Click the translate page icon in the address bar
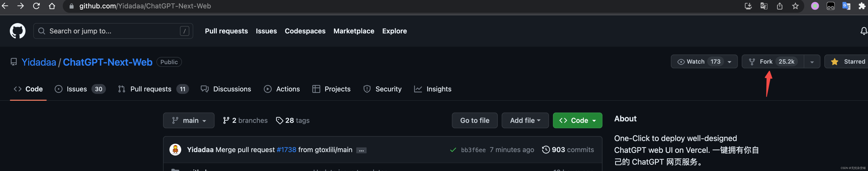The width and height of the screenshot is (868, 171). pos(764,6)
